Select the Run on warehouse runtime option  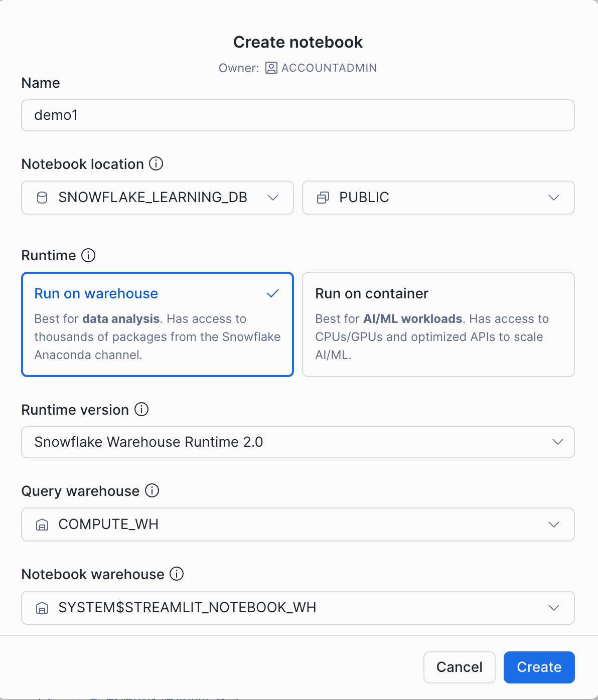(x=157, y=324)
